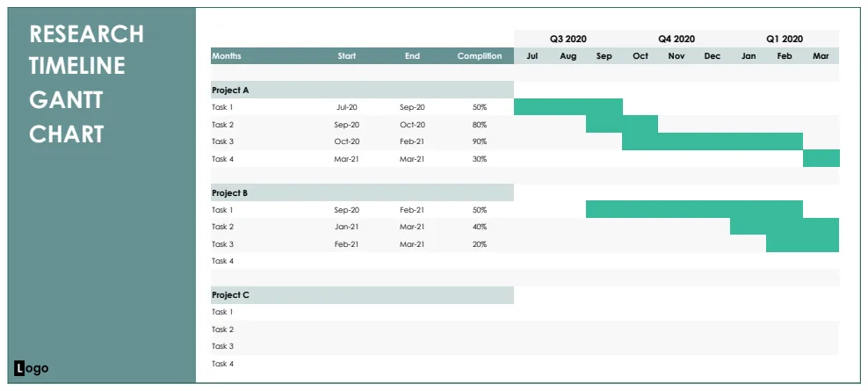The height and width of the screenshot is (391, 868).
Task: Select the Project B section row
Action: click(x=362, y=192)
